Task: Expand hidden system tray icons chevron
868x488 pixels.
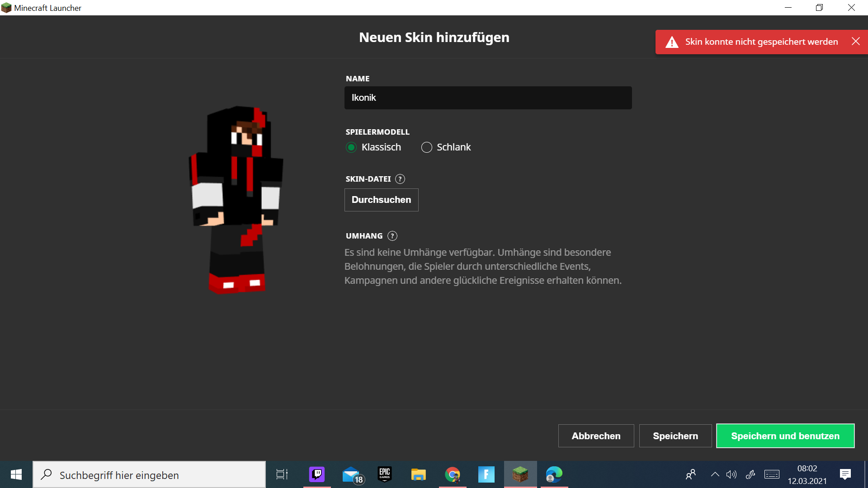Action: click(715, 474)
